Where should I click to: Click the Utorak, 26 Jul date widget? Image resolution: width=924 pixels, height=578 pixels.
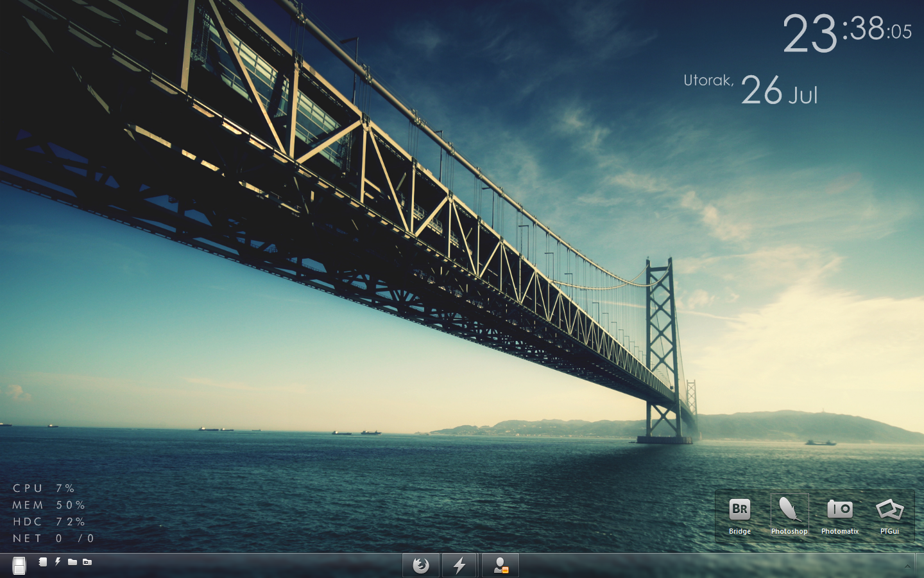pos(751,89)
